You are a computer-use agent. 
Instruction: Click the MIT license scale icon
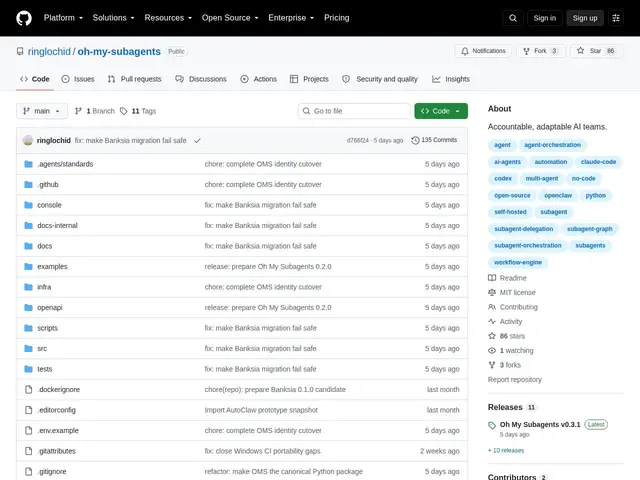click(492, 292)
